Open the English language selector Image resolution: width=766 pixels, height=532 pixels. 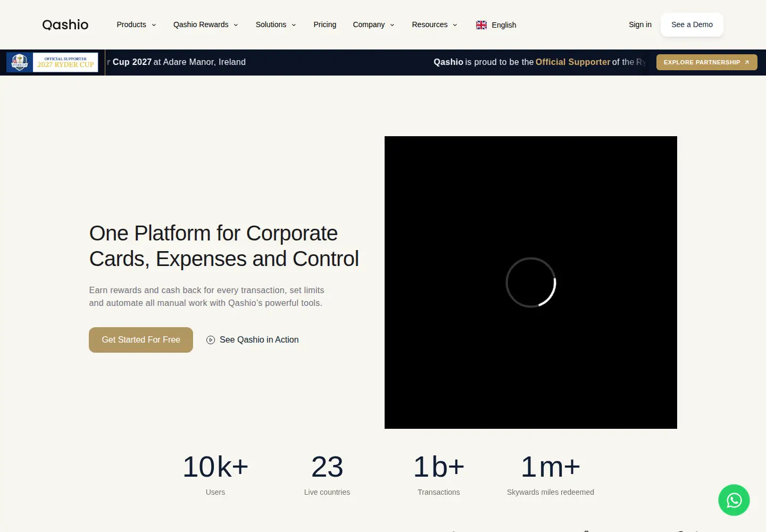click(x=496, y=25)
